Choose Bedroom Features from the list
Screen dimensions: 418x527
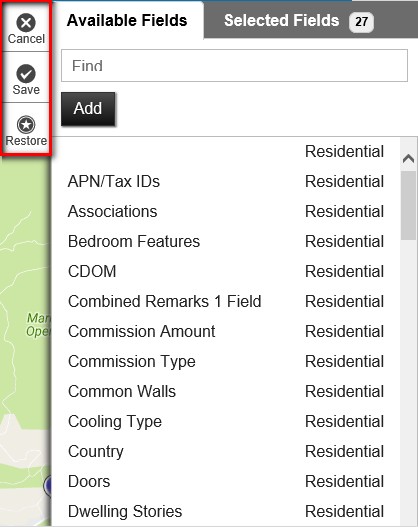tap(225, 241)
